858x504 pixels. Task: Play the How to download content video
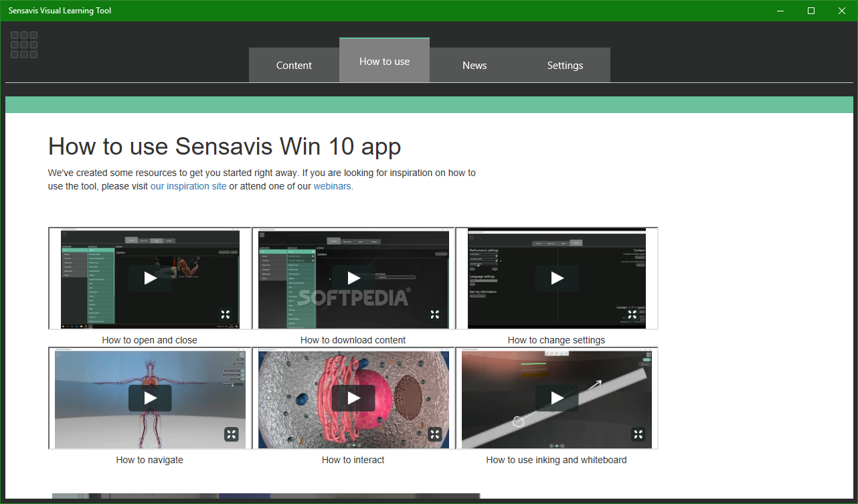[x=353, y=278]
